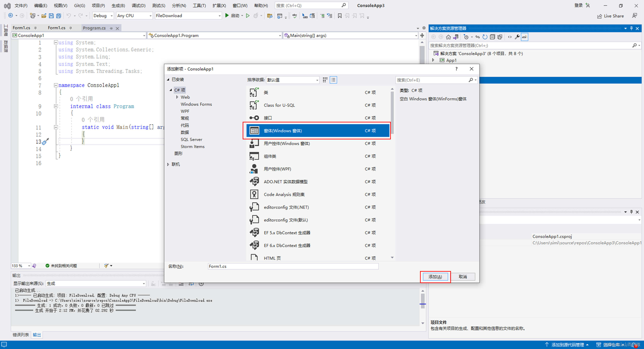The height and width of the screenshot is (349, 644).
Task: Open properties via the wrench icon
Action: 517,37
